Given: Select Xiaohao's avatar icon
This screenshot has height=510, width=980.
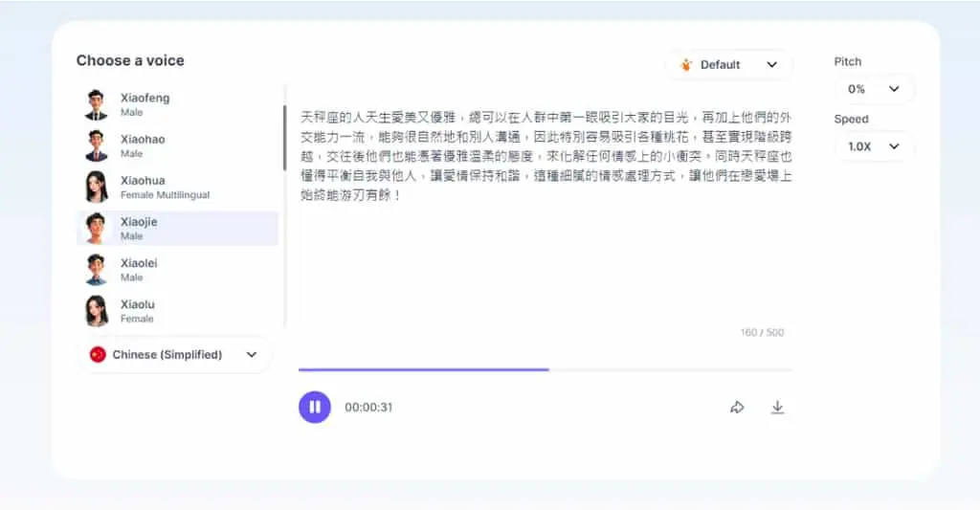Looking at the screenshot, I should (97, 145).
